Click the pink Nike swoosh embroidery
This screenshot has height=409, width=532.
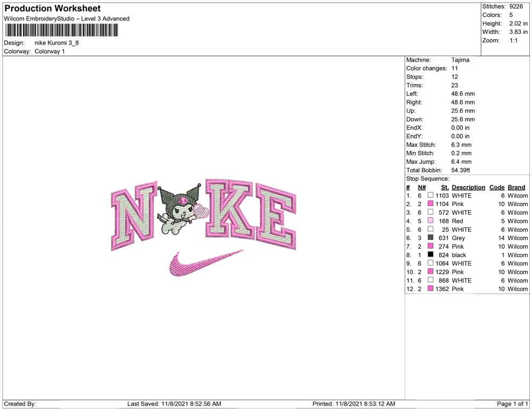[x=206, y=264]
